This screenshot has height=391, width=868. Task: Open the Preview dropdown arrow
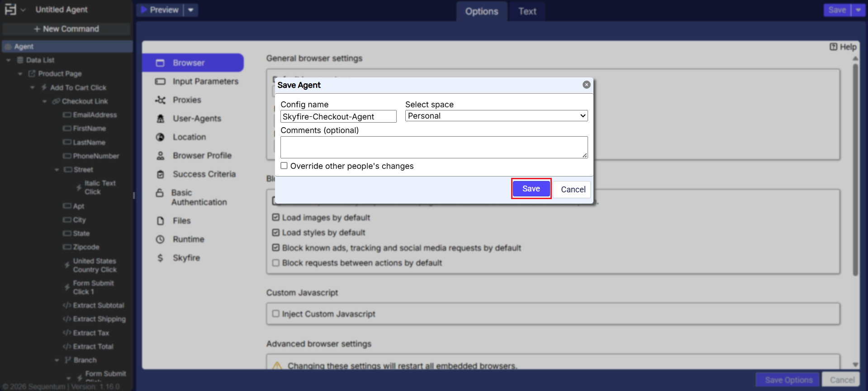(191, 10)
